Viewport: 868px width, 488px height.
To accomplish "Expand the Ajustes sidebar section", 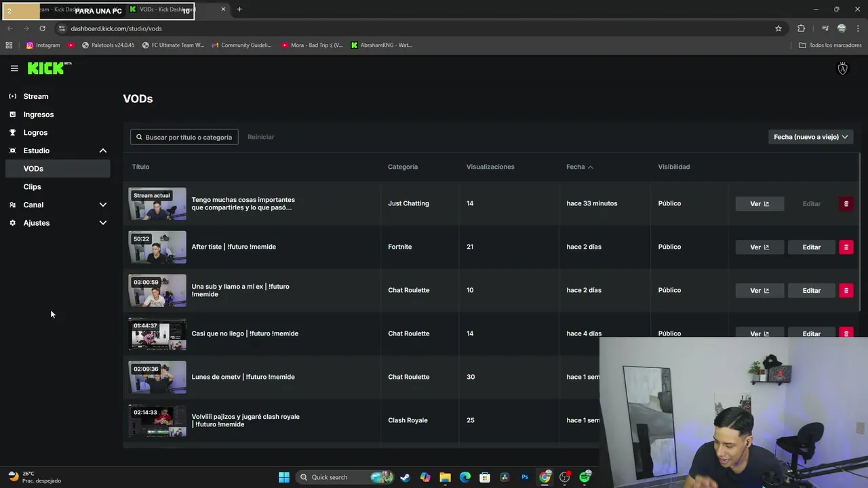I will (103, 223).
